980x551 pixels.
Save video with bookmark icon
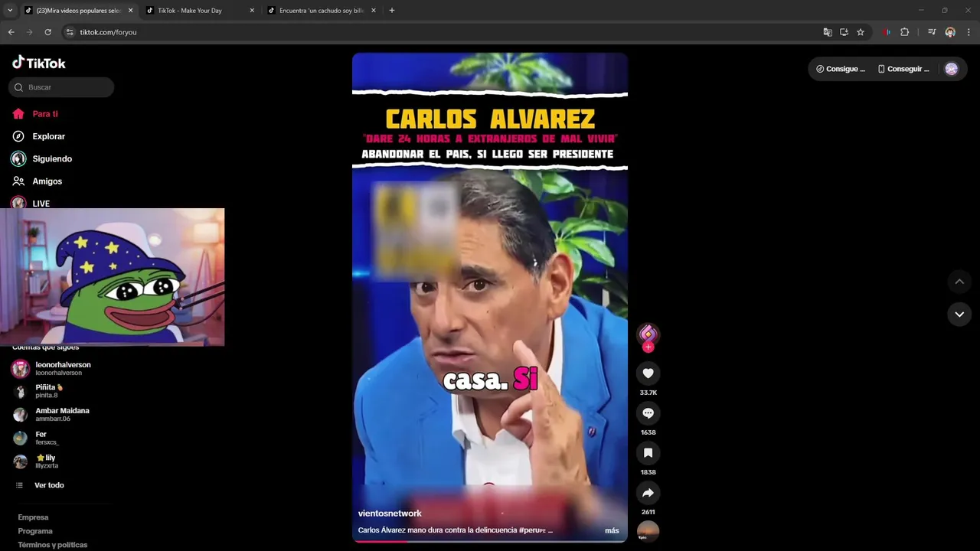648,452
